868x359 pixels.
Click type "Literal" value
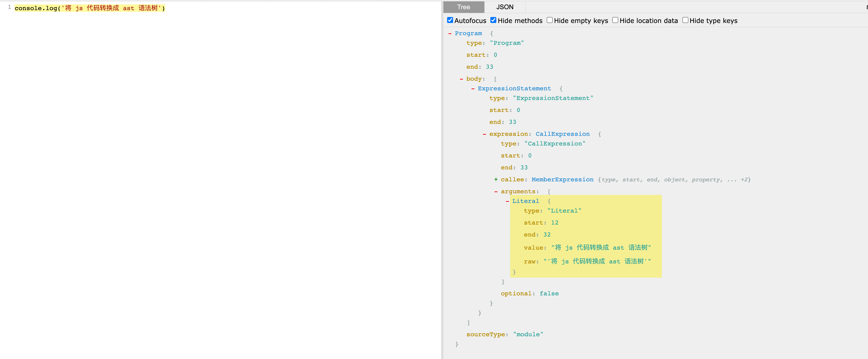click(564, 211)
